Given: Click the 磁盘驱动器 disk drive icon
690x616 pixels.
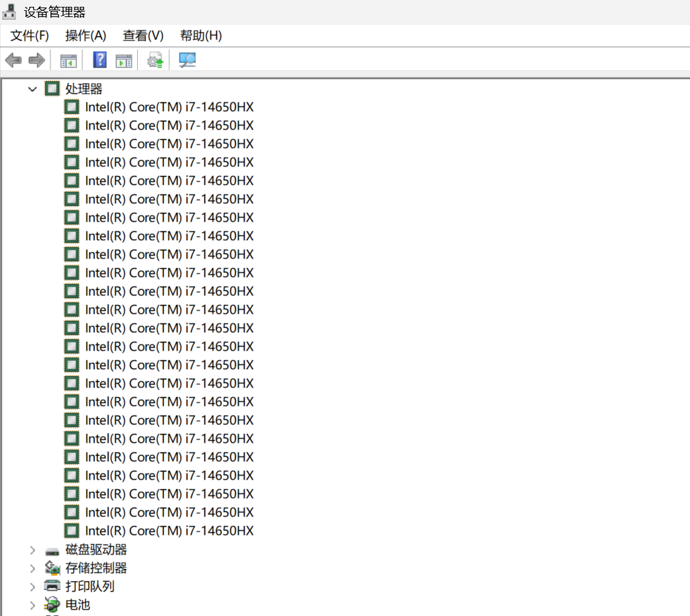Looking at the screenshot, I should (52, 551).
